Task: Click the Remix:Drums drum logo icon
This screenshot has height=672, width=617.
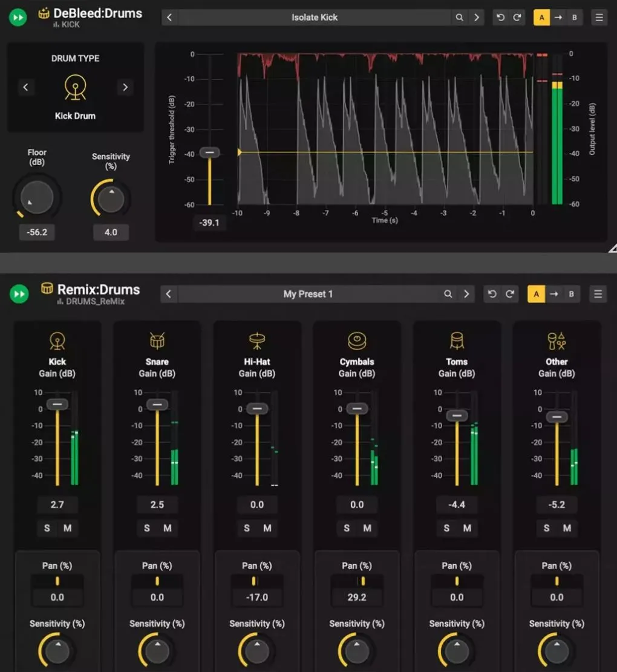Action: [47, 289]
